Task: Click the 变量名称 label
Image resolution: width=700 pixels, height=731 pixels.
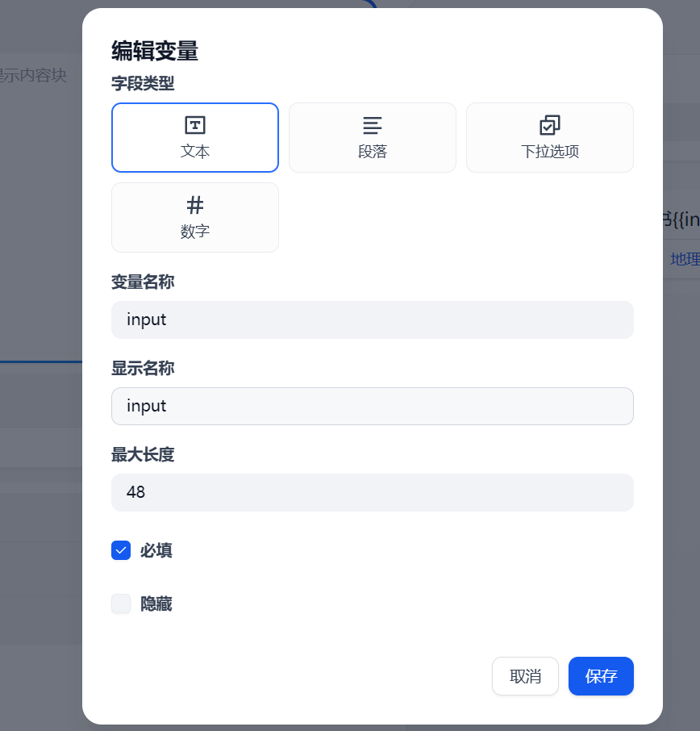Action: coord(143,282)
